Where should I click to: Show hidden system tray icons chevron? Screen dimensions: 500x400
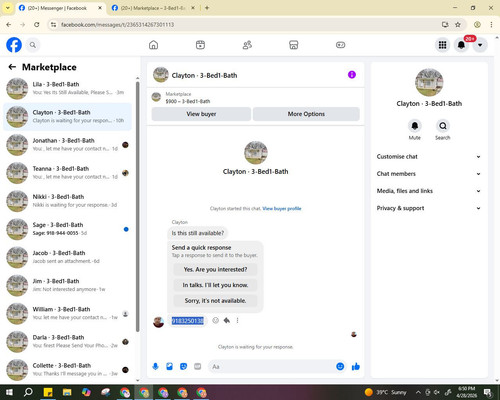coord(418,392)
